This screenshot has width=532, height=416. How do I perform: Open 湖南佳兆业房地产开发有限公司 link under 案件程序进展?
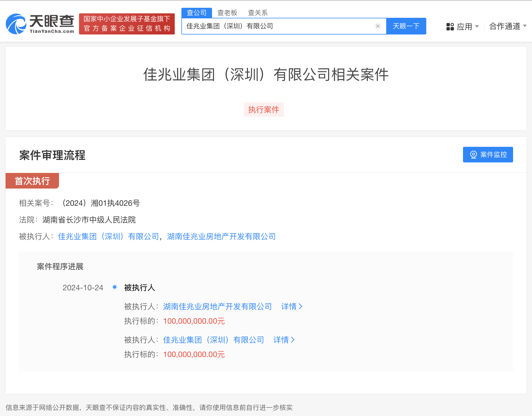217,306
